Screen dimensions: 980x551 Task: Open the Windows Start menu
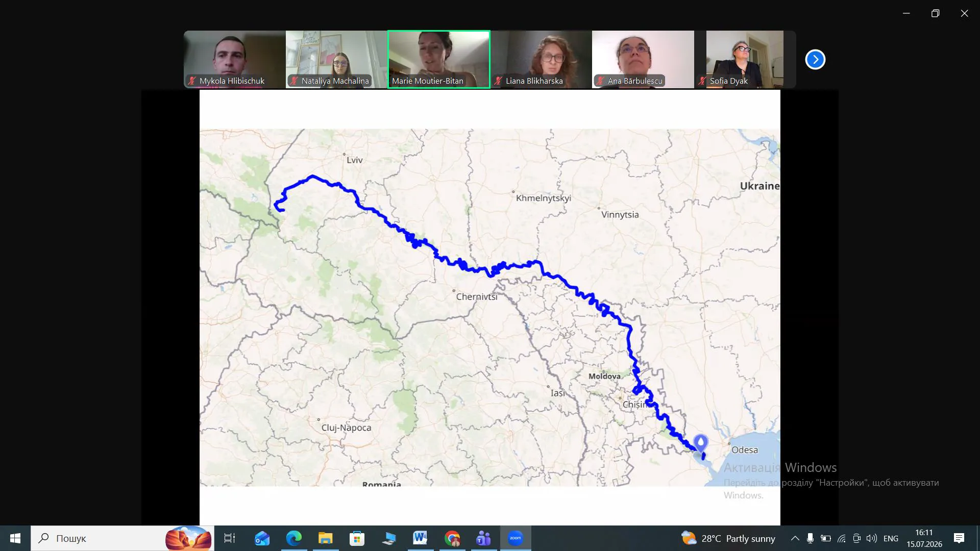point(15,538)
